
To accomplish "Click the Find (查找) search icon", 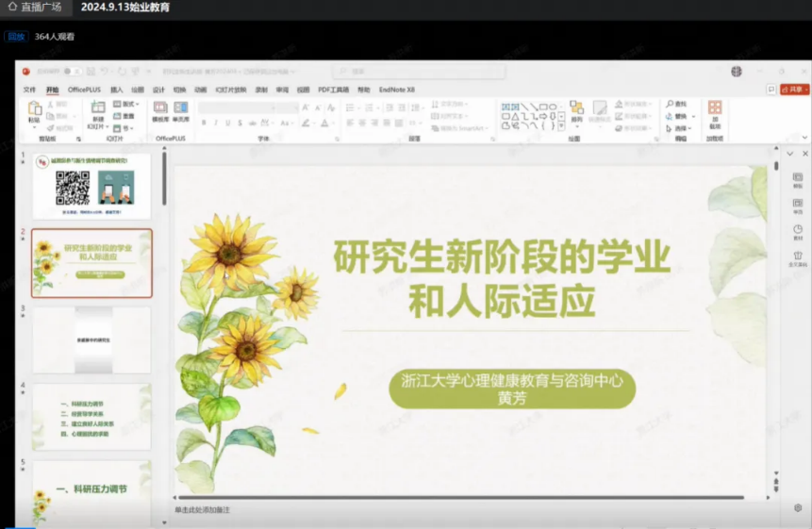I will pos(676,104).
